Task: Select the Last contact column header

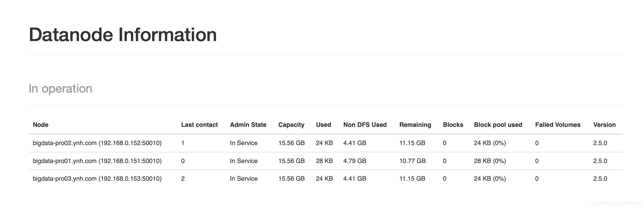Action: click(200, 125)
